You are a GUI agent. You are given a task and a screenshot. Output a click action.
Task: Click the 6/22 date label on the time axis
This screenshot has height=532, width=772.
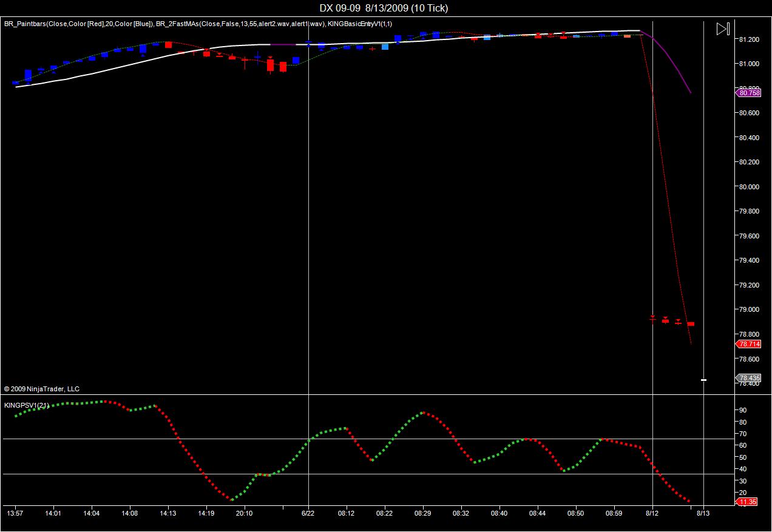(309, 513)
